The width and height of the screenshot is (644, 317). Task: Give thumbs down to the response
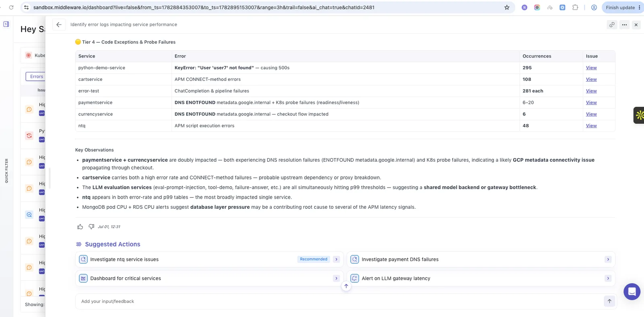[91, 227]
